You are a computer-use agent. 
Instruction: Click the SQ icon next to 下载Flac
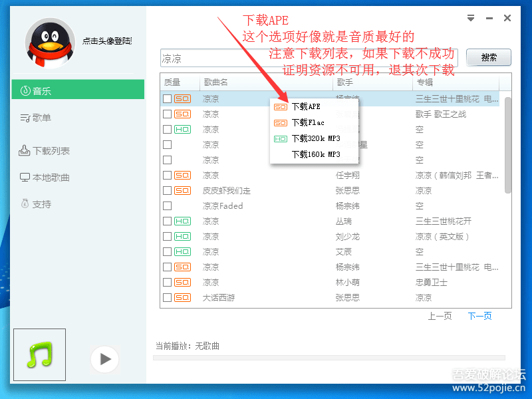(280, 123)
